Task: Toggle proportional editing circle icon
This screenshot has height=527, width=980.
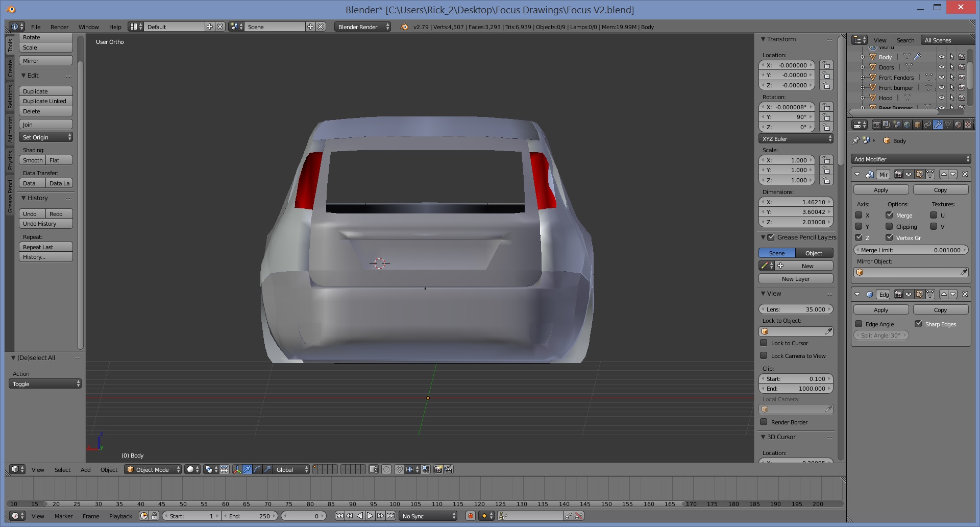Action: click(386, 469)
